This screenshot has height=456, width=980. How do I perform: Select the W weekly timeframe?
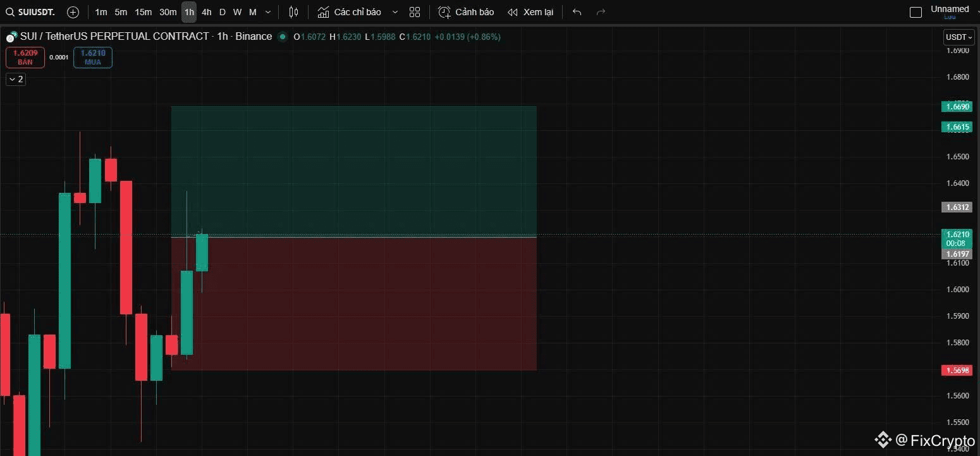pos(237,12)
